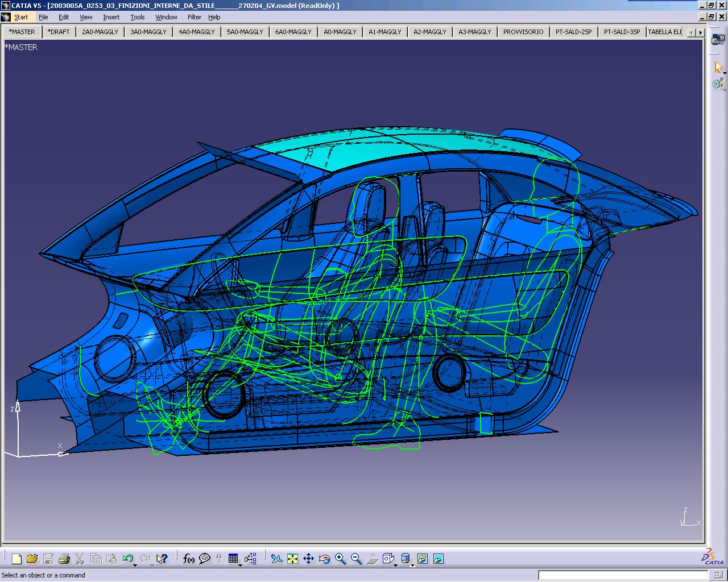This screenshot has width=728, height=582.
Task: Toggle the Shading render style
Action: tap(438, 559)
